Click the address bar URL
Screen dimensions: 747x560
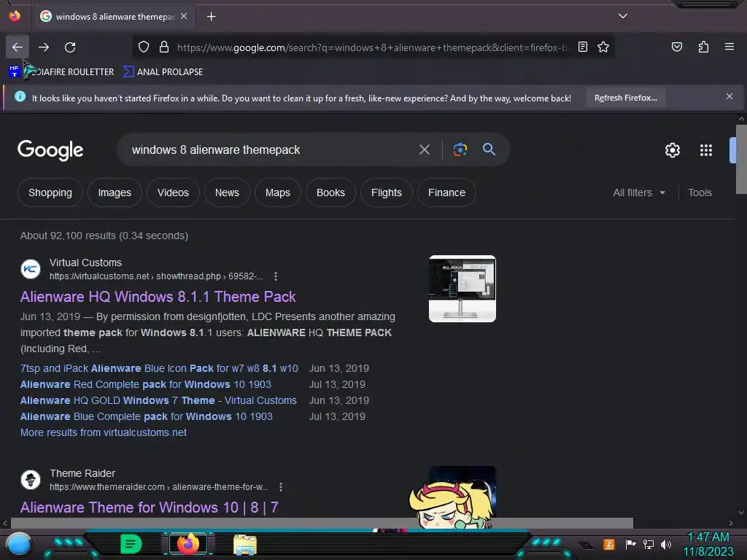371,47
